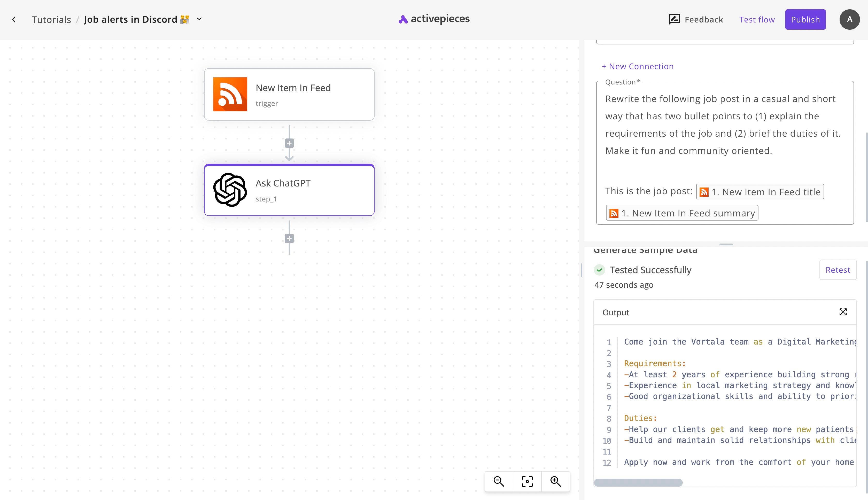Open the user avatar menu
The width and height of the screenshot is (868, 500).
849,20
